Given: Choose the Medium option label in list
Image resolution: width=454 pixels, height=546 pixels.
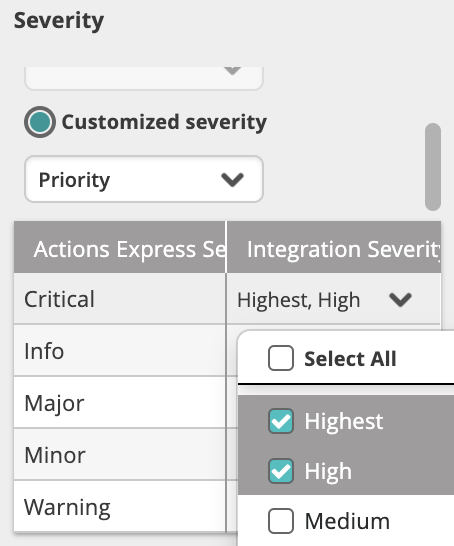Looking at the screenshot, I should coord(347,521).
